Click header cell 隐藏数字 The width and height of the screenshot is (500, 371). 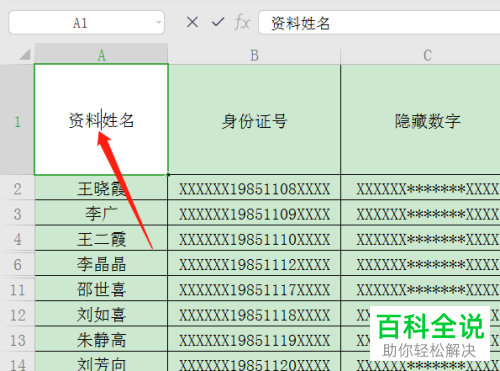click(x=421, y=119)
